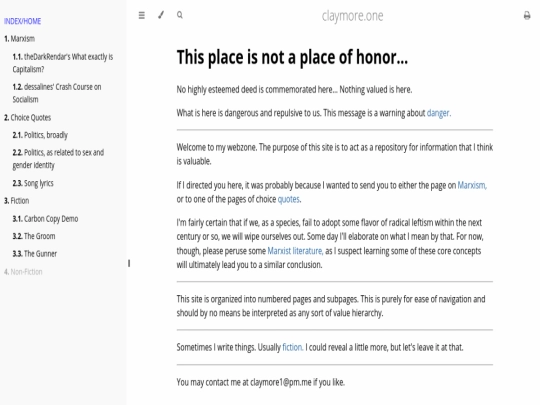Open theDarkRendar's What exactly is Capitalism
Image resolution: width=540 pixels, height=405 pixels.
coord(63,63)
